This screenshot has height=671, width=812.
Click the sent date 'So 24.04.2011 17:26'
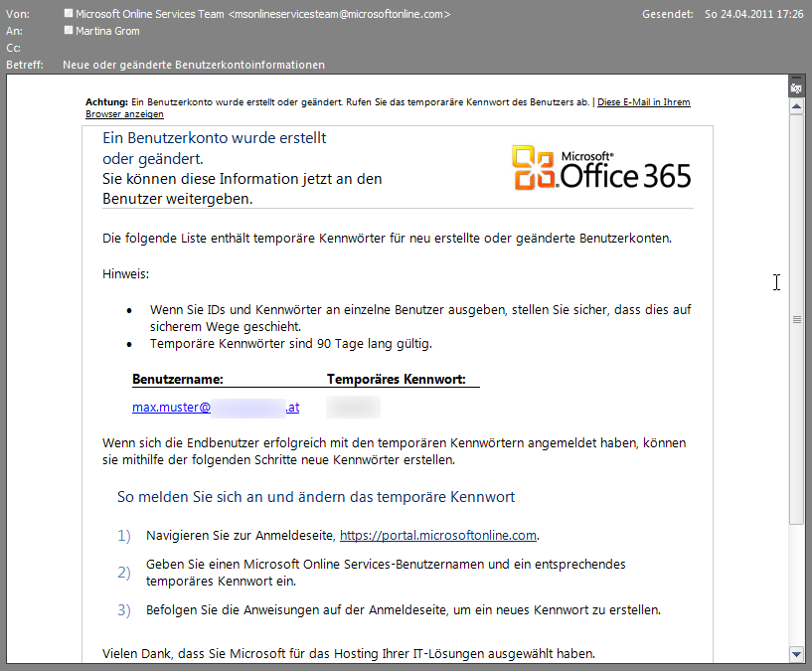(x=754, y=14)
